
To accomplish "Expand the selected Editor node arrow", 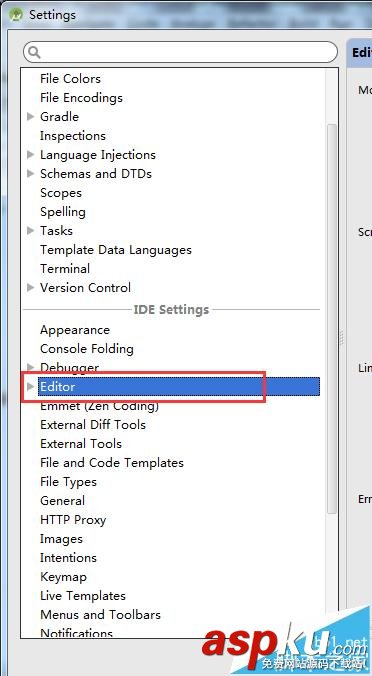I will coord(30,386).
